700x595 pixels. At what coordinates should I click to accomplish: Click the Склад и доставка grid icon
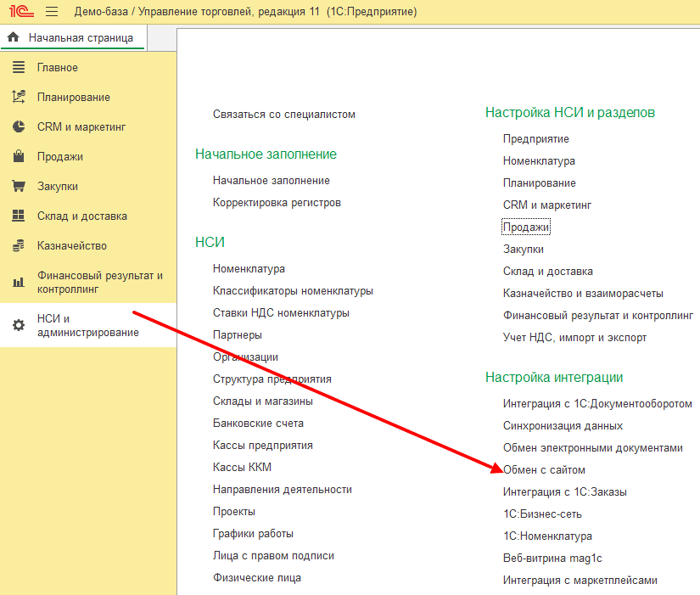[x=19, y=216]
